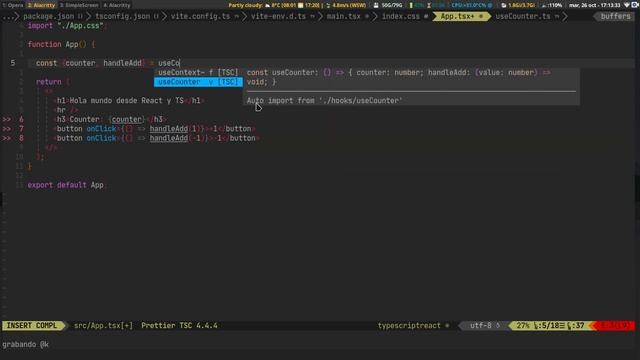Click the 'Auto import from ./hooks/useCounter' text

click(x=324, y=100)
